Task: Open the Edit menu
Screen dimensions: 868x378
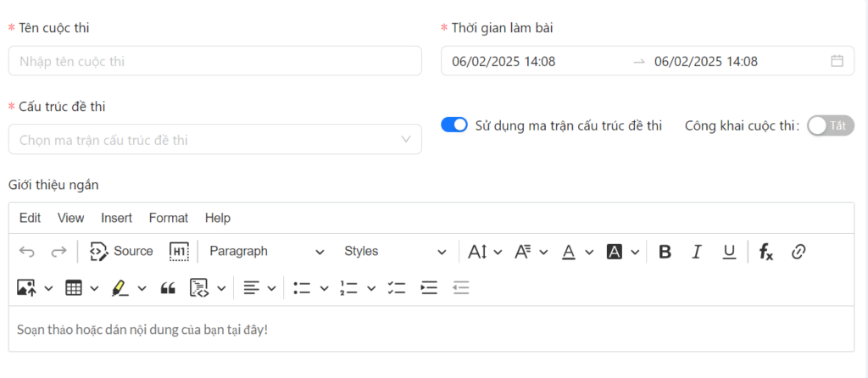Action: point(30,218)
